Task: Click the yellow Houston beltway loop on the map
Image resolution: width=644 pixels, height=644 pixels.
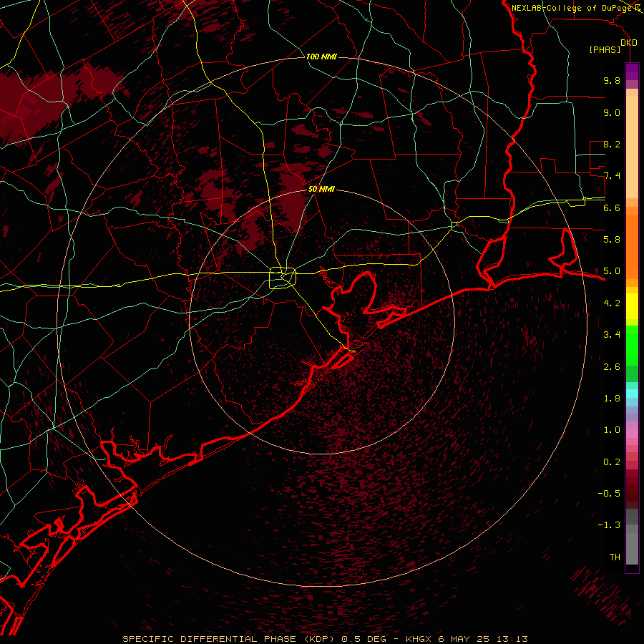Action: point(283,278)
